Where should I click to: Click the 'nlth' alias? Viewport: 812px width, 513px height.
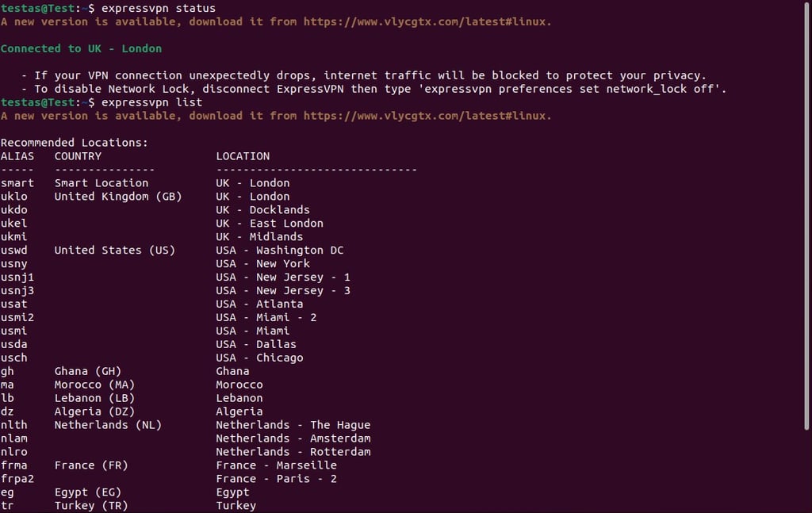click(14, 426)
